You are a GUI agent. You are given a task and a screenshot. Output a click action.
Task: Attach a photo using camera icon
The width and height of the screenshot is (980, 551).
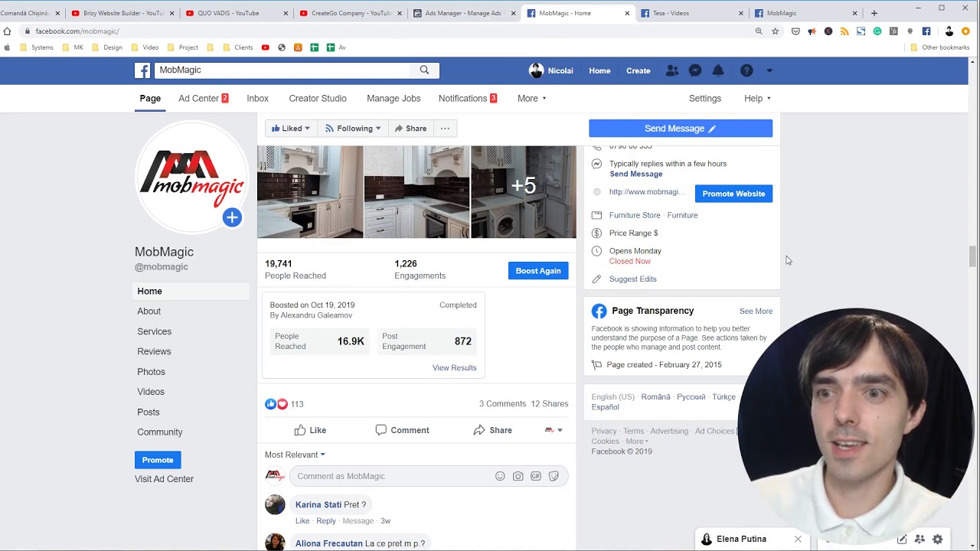[x=518, y=476]
